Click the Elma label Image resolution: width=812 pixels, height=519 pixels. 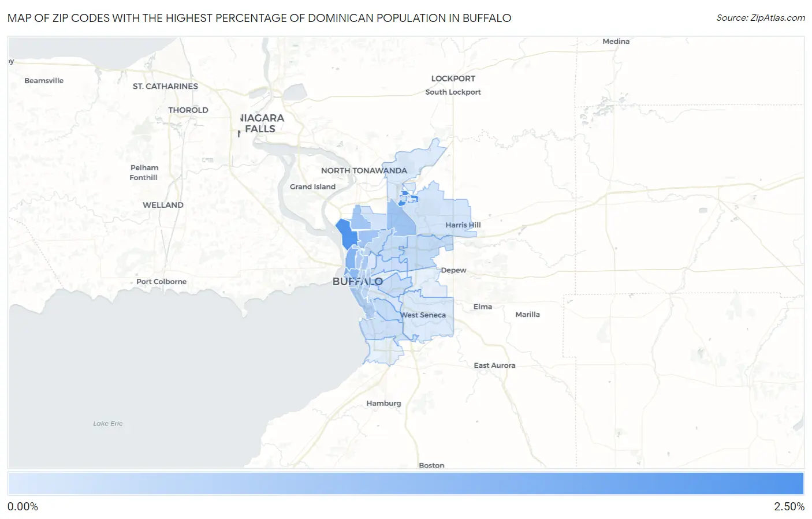(x=483, y=307)
